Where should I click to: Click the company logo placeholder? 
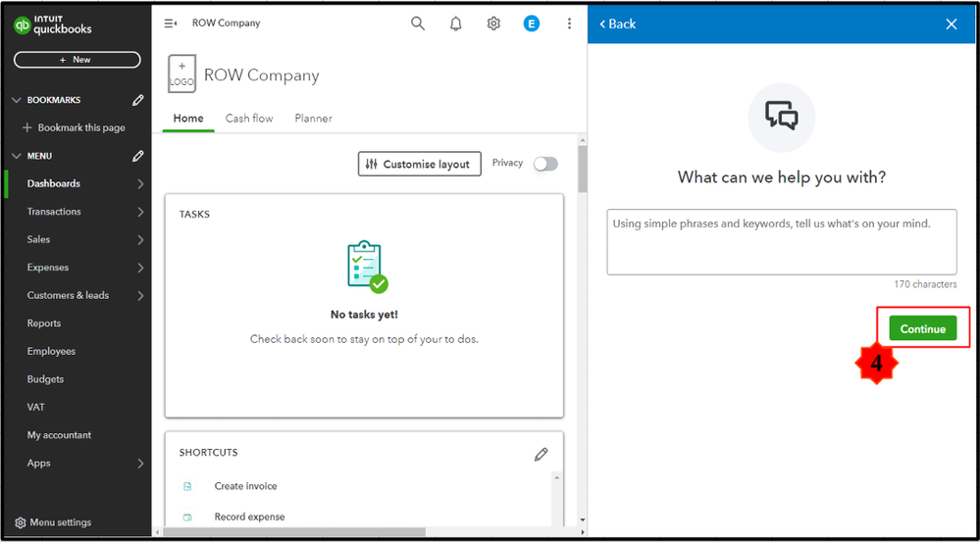pos(181,74)
